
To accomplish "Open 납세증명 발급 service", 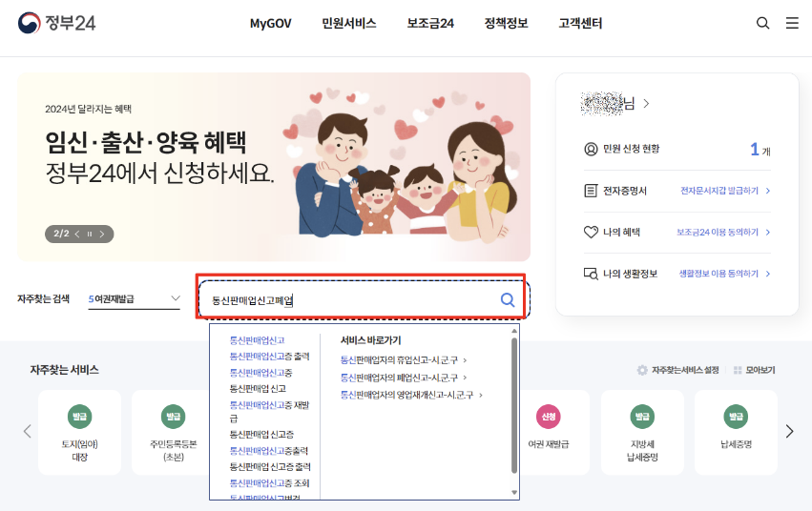I will 736,433.
